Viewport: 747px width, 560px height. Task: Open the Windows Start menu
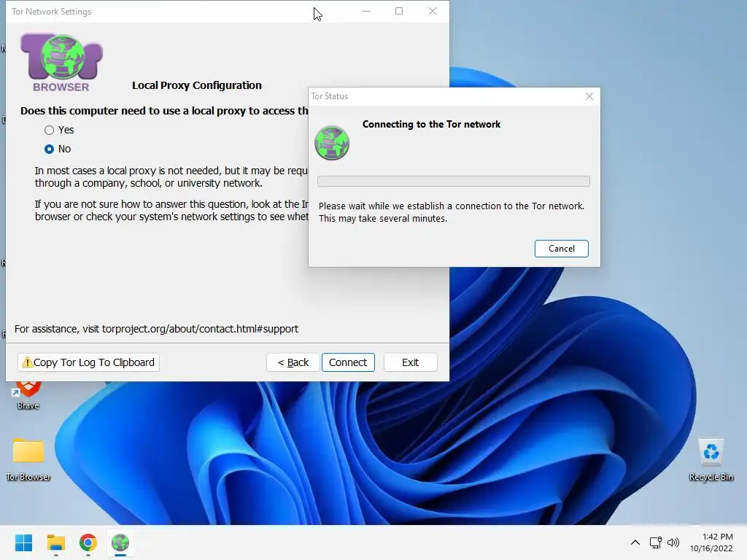coord(23,542)
